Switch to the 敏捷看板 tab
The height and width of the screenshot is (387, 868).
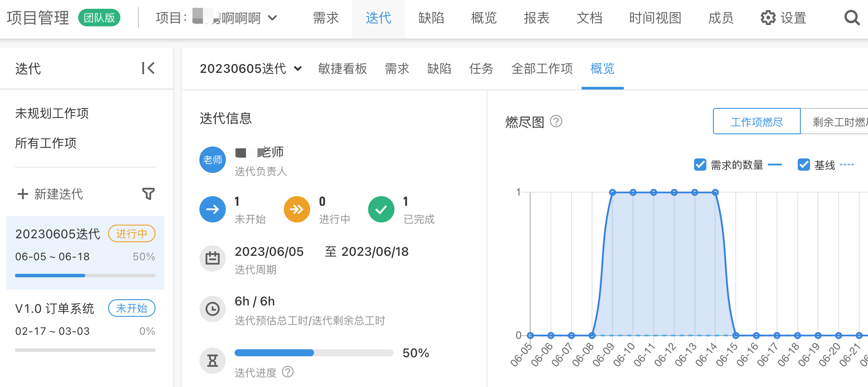342,68
